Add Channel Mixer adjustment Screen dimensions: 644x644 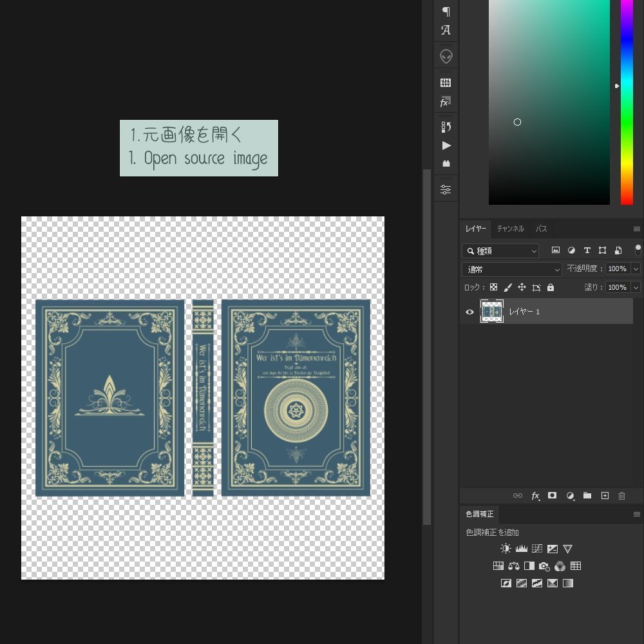click(560, 566)
